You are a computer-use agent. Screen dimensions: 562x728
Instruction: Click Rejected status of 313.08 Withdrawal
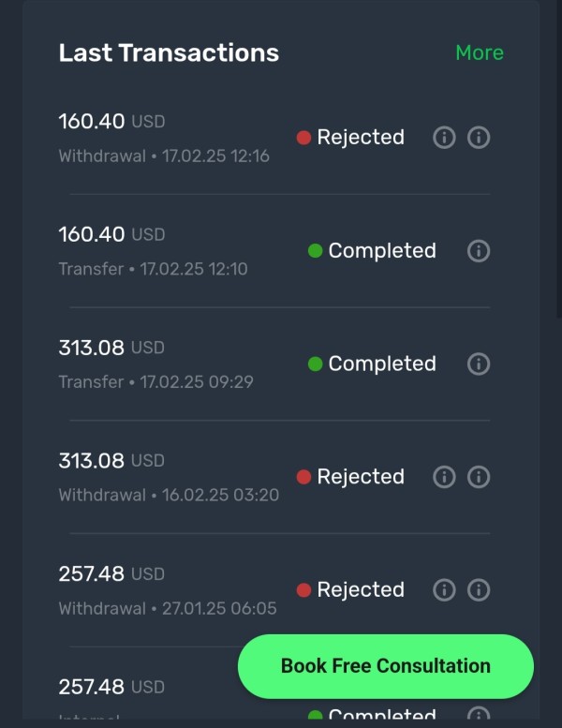[x=360, y=477]
